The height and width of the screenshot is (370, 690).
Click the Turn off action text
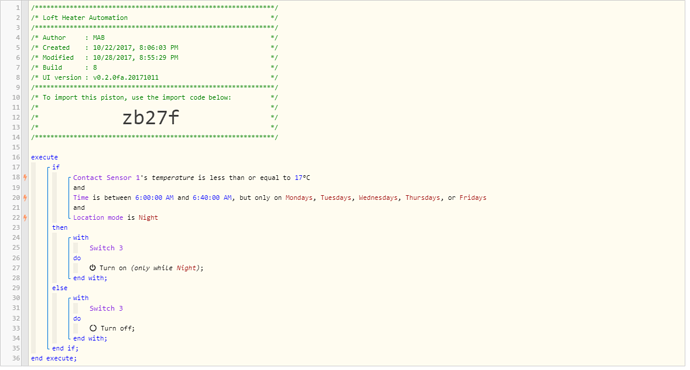pyautogui.click(x=117, y=328)
